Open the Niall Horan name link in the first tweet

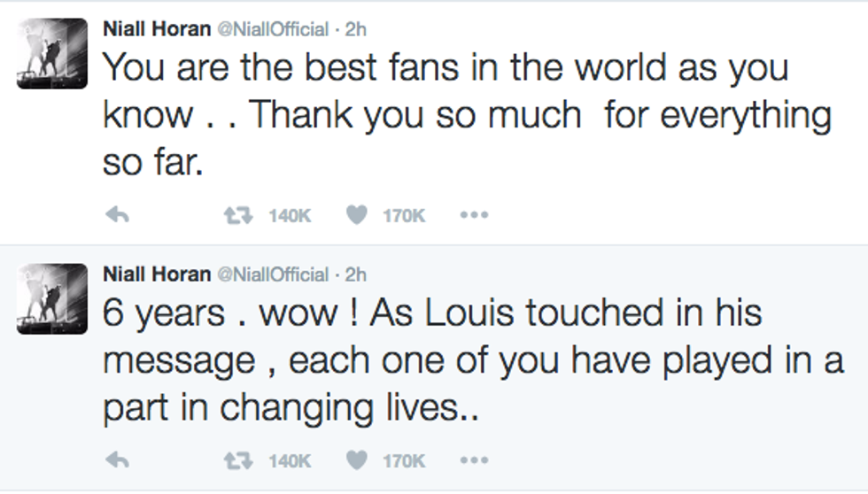[x=157, y=28]
